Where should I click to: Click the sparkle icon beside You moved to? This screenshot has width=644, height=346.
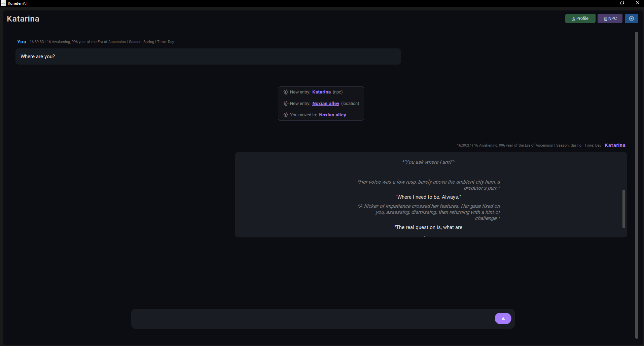point(286,115)
